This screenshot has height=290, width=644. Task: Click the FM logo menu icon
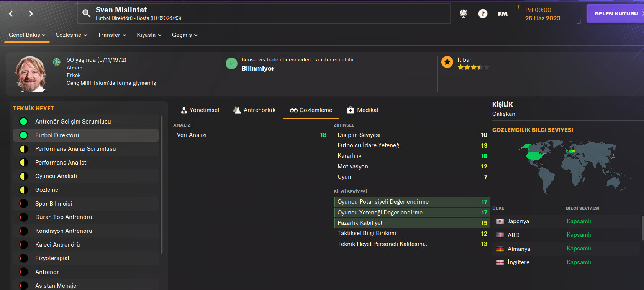tap(503, 14)
